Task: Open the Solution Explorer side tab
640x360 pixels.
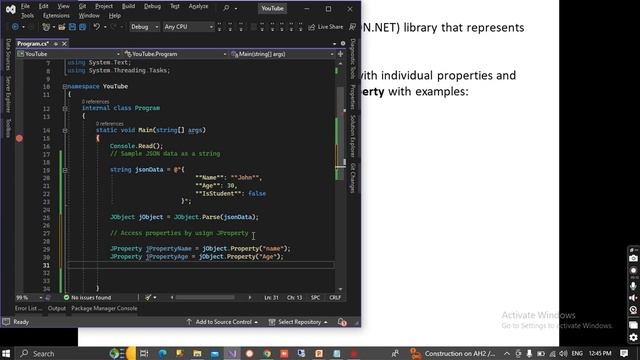Action: [353, 136]
